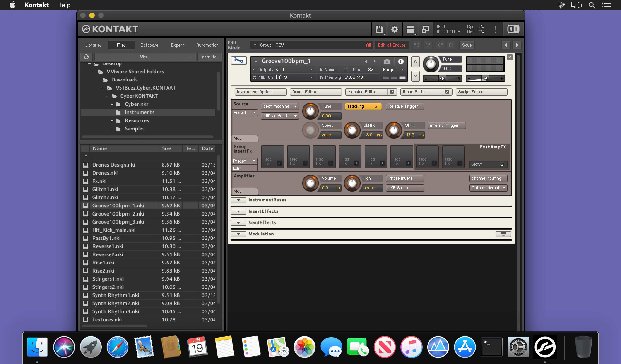The height and width of the screenshot is (364, 621).
Task: Click the undo arrow in Edit Mode bar
Action: [x=416, y=45]
